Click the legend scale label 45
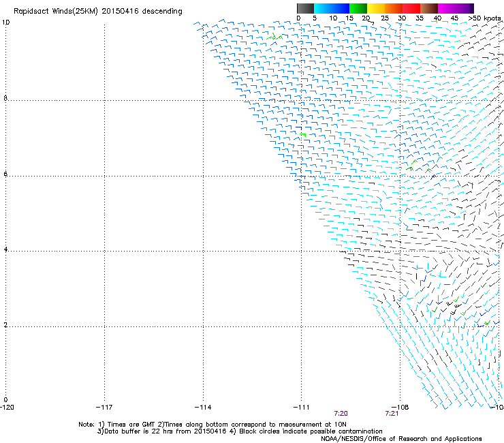 point(454,18)
